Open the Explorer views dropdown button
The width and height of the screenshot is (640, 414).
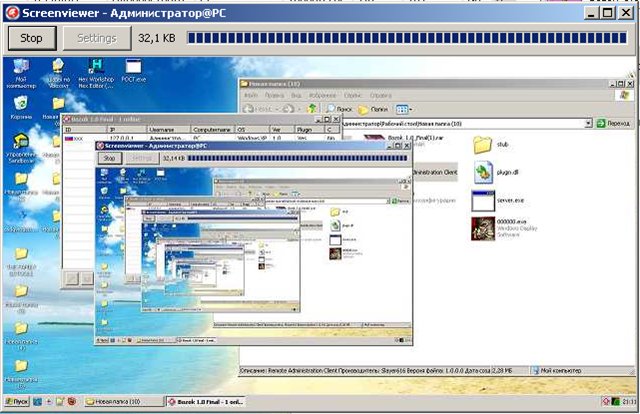(x=404, y=109)
